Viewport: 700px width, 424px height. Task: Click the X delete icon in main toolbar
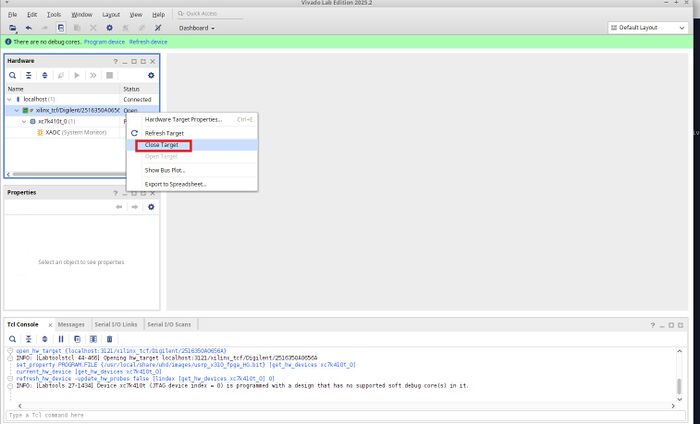(x=93, y=28)
